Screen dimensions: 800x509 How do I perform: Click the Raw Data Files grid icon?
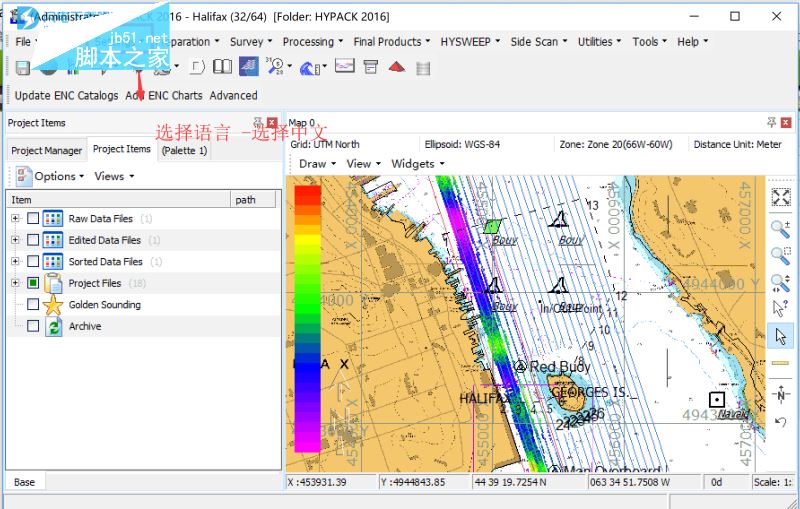tap(53, 219)
